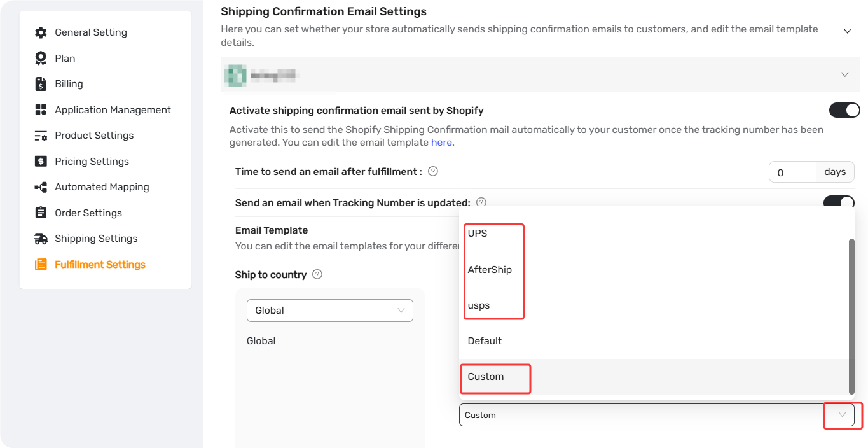Click the Shipping Settings truck icon
Viewport: 868px width, 448px height.
(41, 239)
